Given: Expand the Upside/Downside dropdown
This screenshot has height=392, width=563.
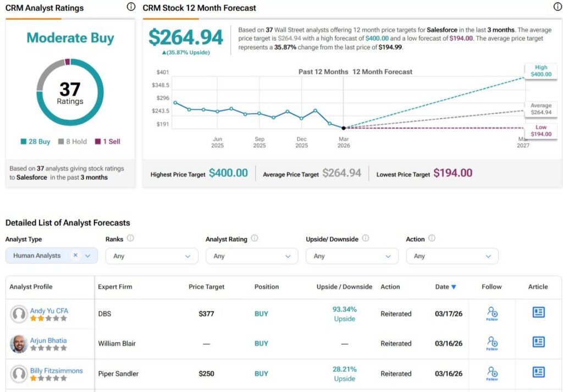Looking at the screenshot, I should (352, 256).
